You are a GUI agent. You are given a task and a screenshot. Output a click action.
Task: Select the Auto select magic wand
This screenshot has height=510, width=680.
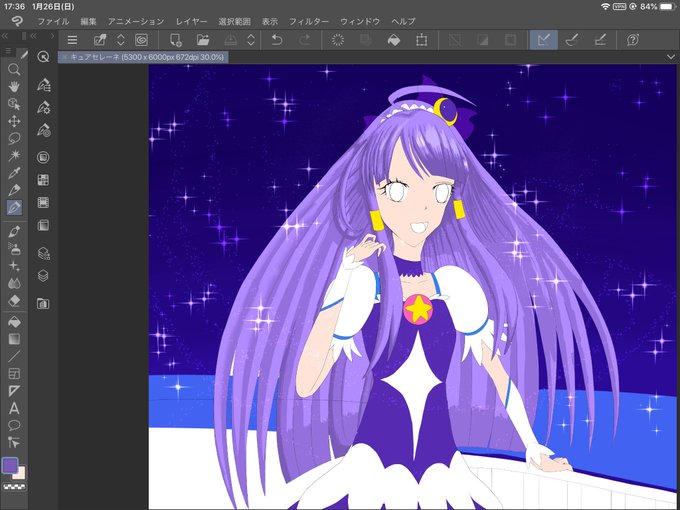[x=14, y=155]
